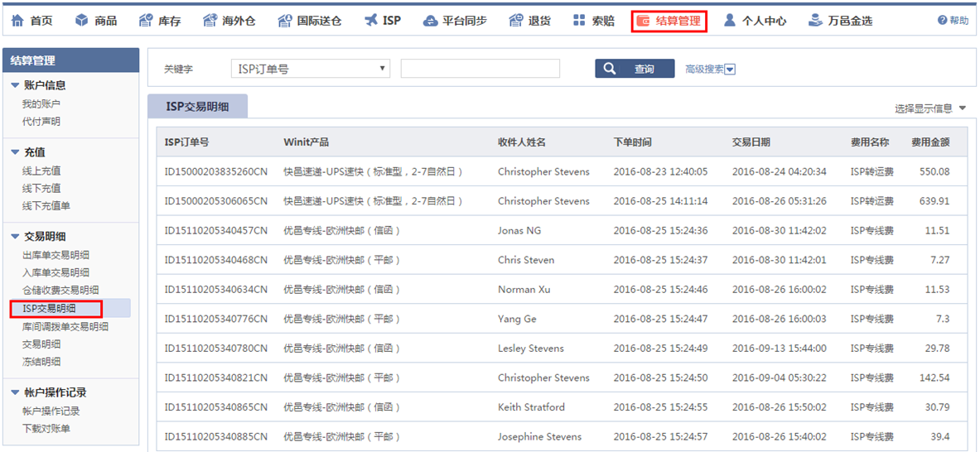Click recipient name Keith Stratford

pos(531,407)
